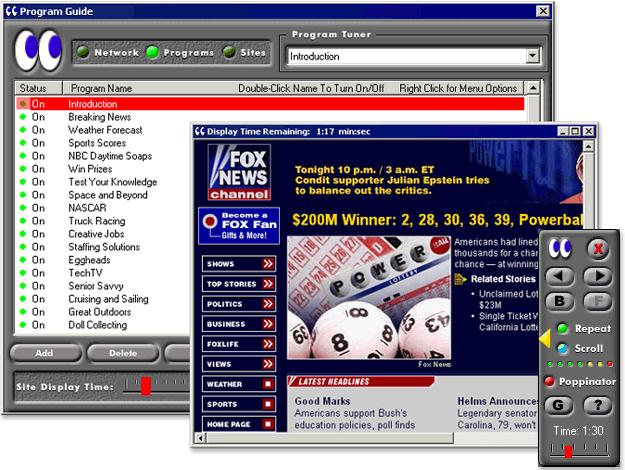
Task: Open the Program Tuner dropdown
Action: (532, 56)
